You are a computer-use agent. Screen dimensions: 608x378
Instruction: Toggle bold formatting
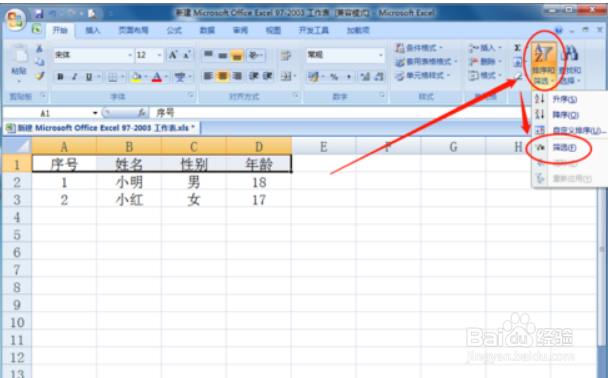pos(60,77)
